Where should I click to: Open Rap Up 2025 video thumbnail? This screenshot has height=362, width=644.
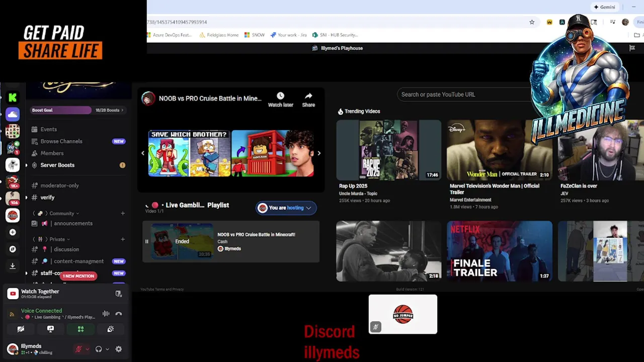(388, 150)
